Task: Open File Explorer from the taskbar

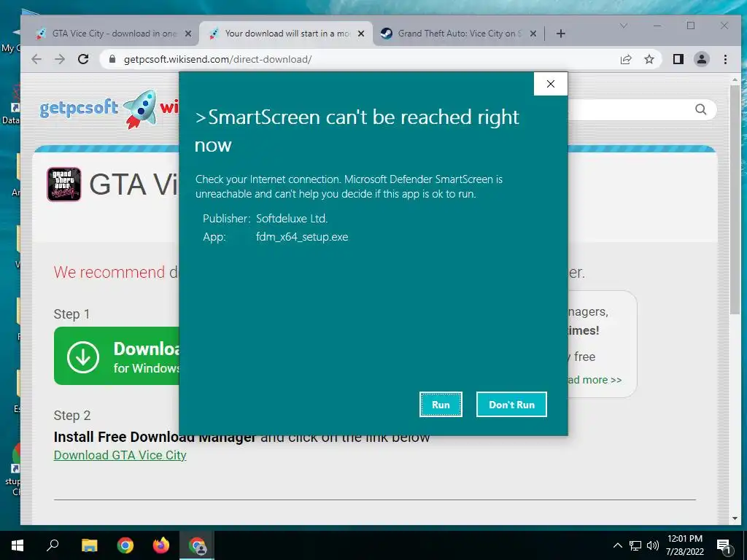Action: pos(90,545)
